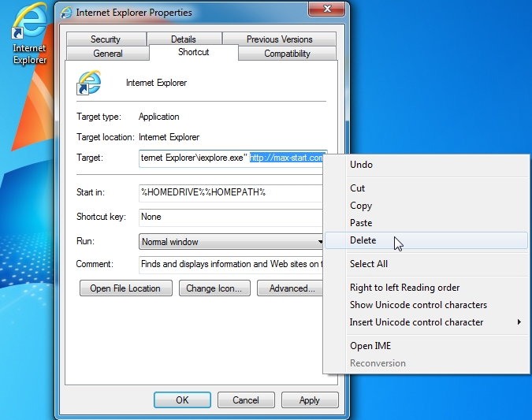The image size is (532, 420).
Task: Choose Paste from the context menu
Action: click(x=426, y=223)
